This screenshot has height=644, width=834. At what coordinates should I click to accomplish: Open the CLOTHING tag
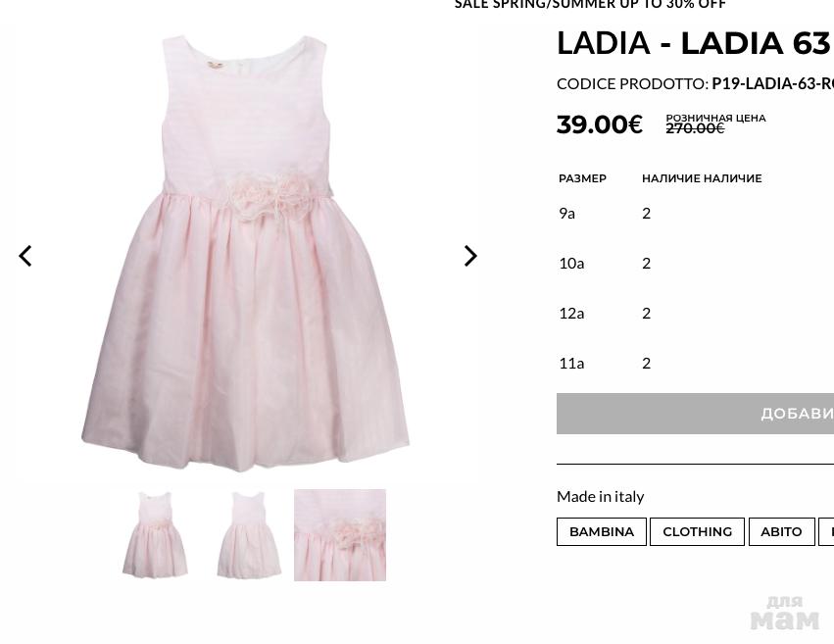coord(697,532)
